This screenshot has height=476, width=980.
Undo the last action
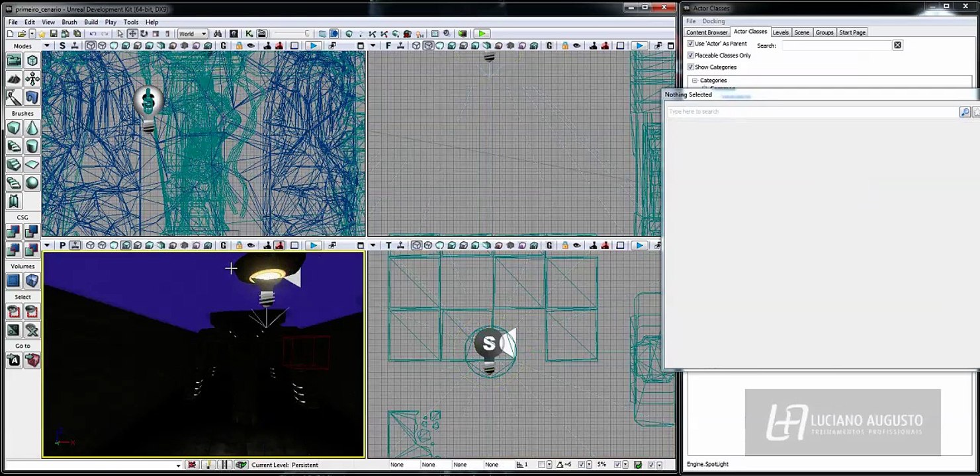point(93,34)
